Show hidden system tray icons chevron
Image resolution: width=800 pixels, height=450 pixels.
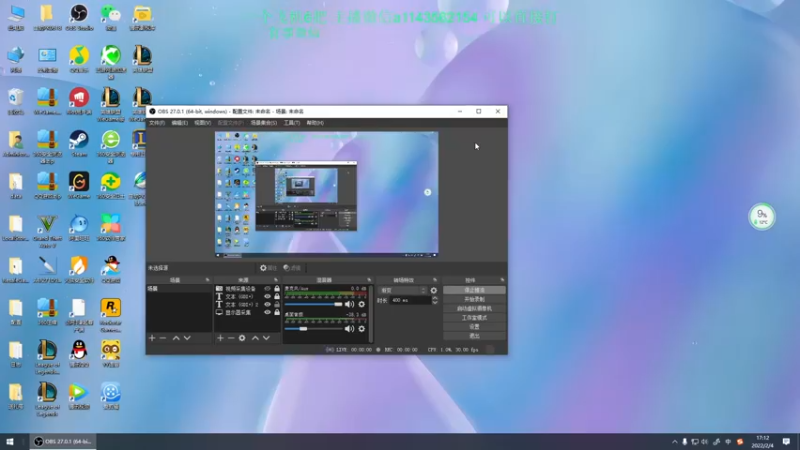tap(674, 442)
